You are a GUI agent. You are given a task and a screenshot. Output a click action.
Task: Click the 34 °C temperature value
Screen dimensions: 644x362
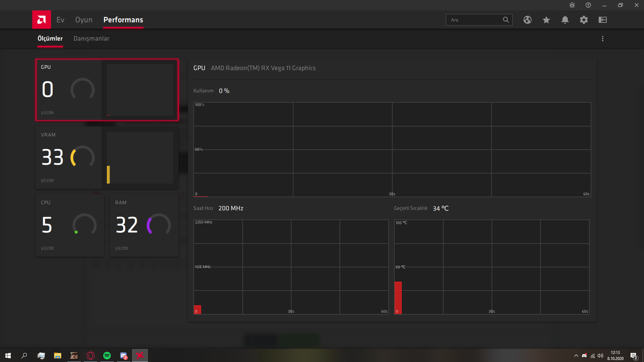[441, 208]
